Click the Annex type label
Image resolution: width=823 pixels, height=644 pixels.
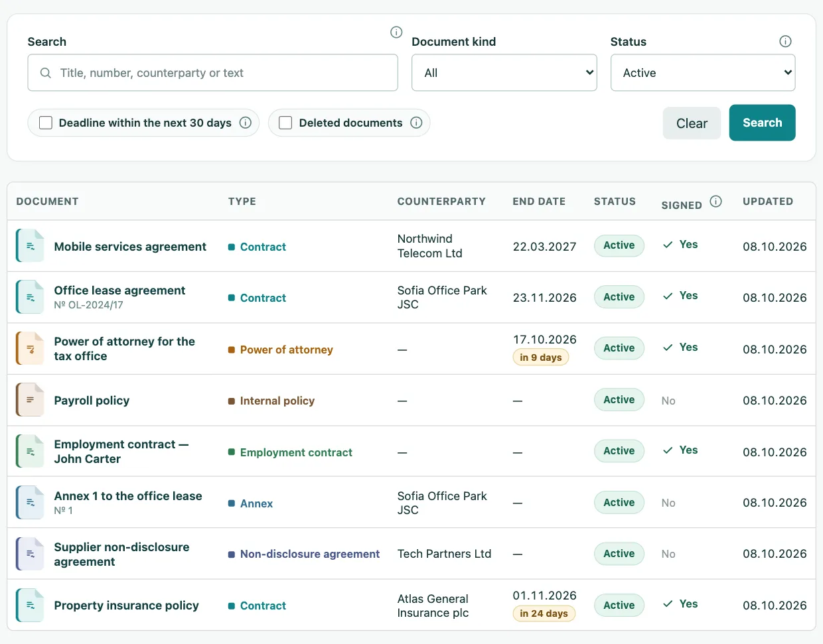pyautogui.click(x=256, y=503)
